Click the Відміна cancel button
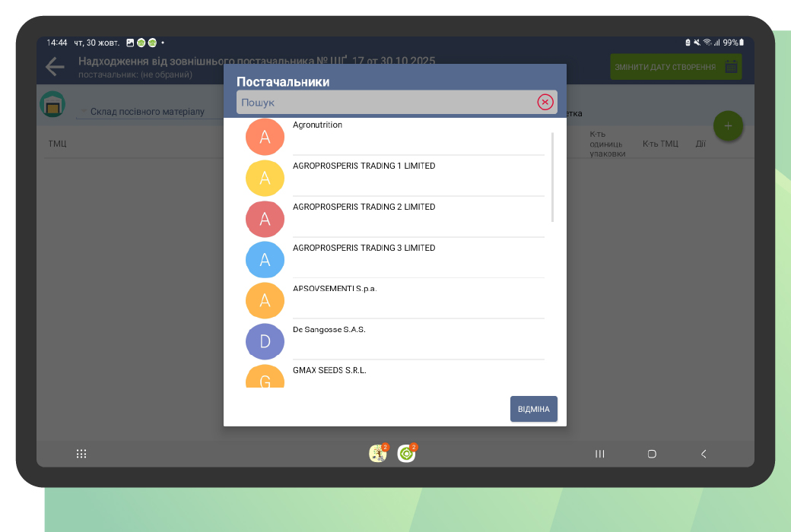The height and width of the screenshot is (532, 791). click(533, 409)
